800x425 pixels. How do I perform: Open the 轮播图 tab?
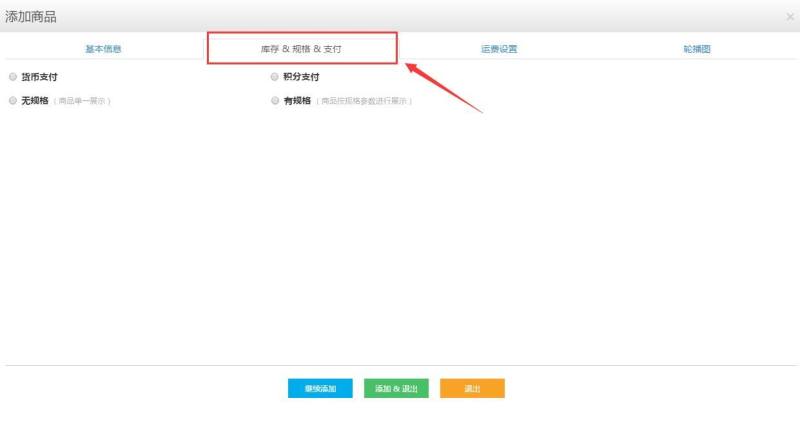click(x=697, y=49)
